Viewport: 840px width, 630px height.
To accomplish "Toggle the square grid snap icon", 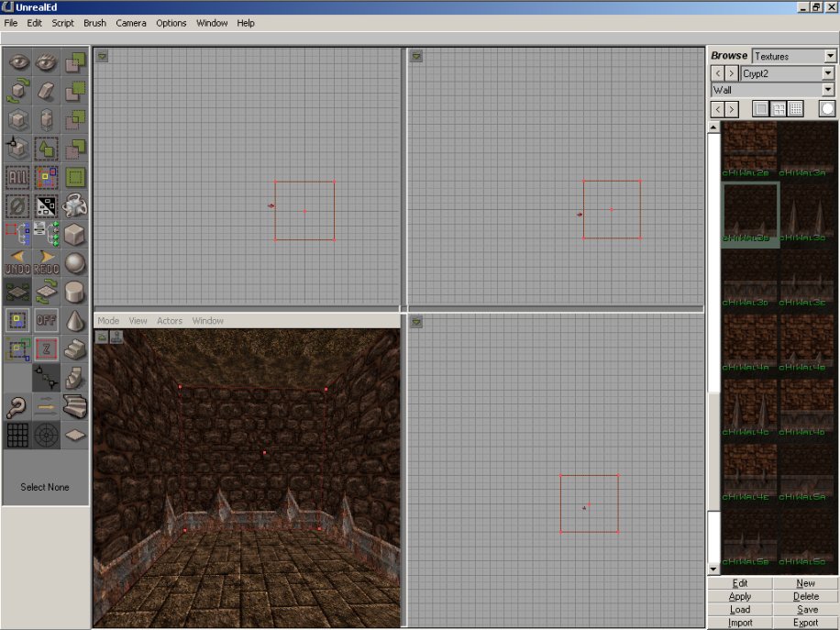I will point(17,436).
